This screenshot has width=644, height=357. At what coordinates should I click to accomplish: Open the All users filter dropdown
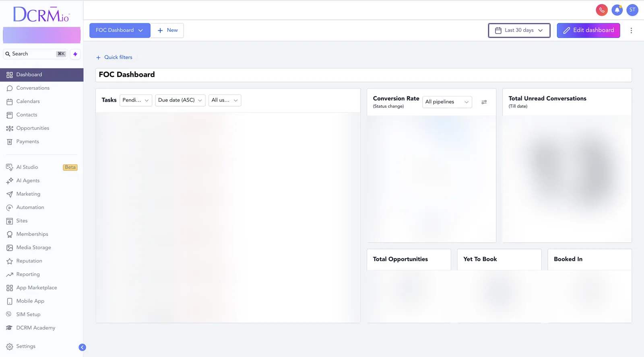(225, 100)
